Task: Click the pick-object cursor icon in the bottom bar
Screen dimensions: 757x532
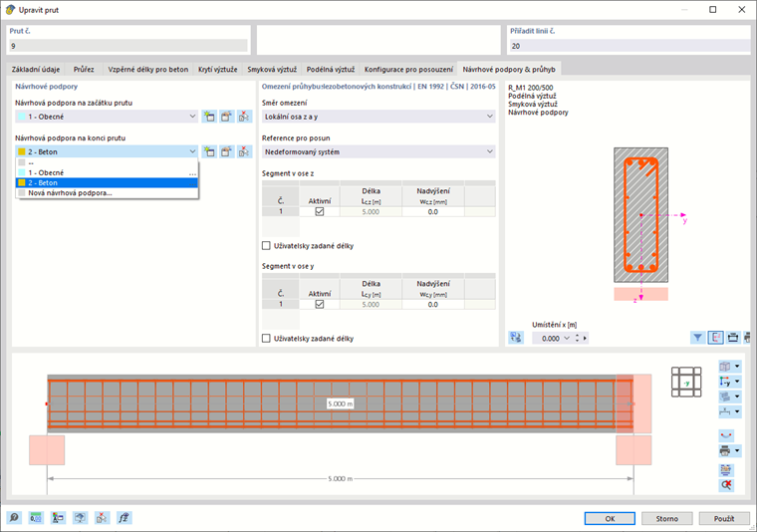Action: click(102, 517)
